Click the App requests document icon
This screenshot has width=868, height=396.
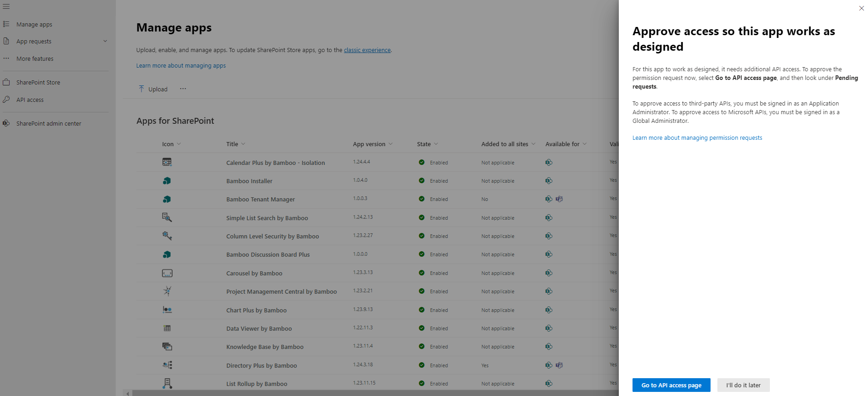click(x=6, y=41)
